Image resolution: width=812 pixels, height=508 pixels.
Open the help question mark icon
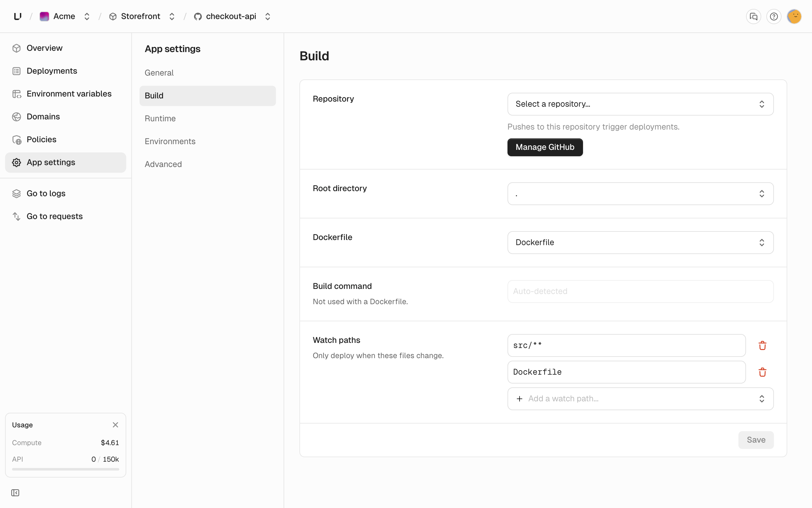click(774, 17)
